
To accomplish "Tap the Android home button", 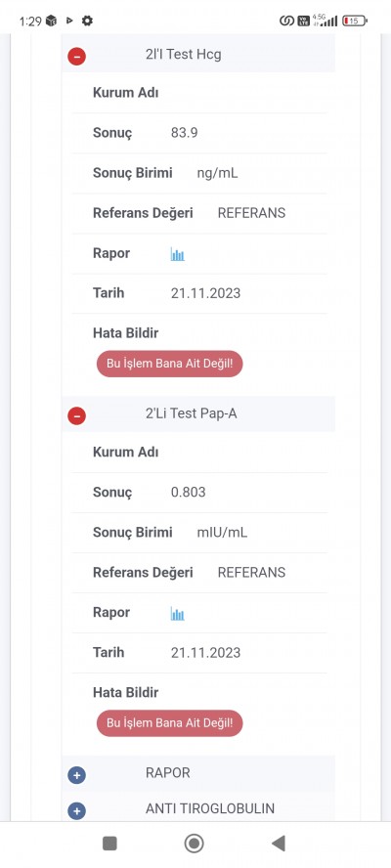I will point(194,844).
